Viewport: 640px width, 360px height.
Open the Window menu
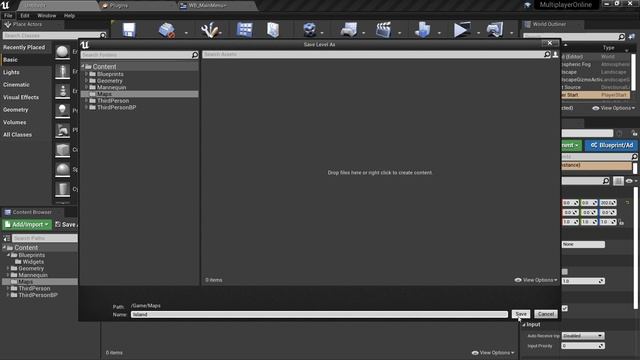pos(47,16)
